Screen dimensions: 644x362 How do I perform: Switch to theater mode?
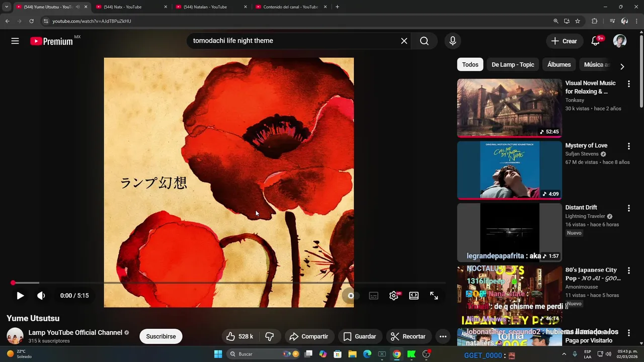pos(414,296)
